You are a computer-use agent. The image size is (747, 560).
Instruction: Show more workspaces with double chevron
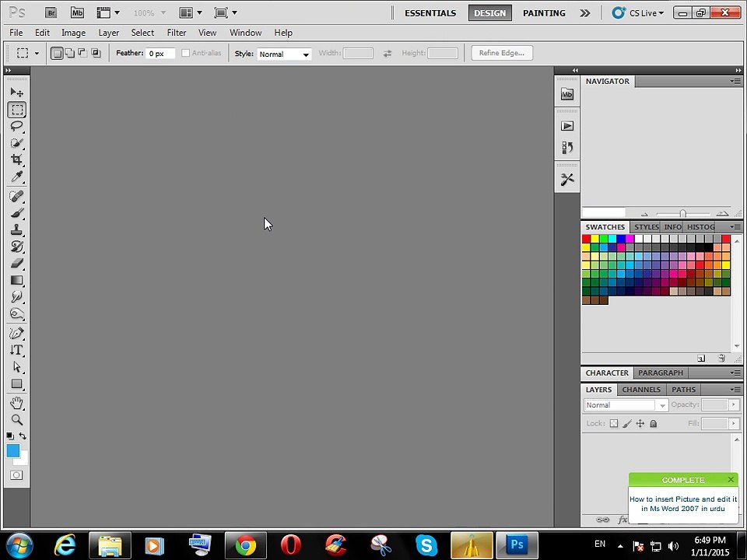click(584, 13)
